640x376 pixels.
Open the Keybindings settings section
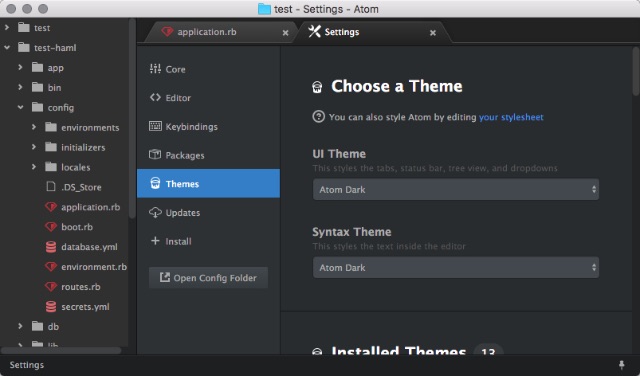click(208, 126)
